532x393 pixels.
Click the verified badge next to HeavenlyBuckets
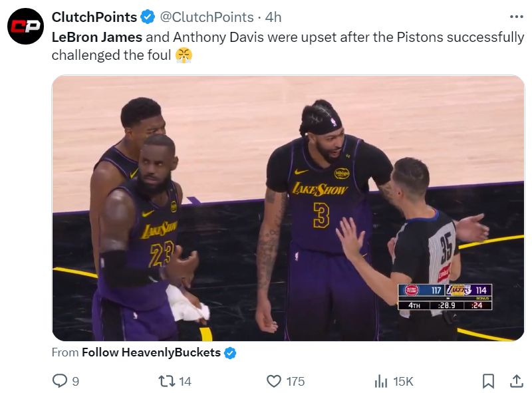coord(230,352)
